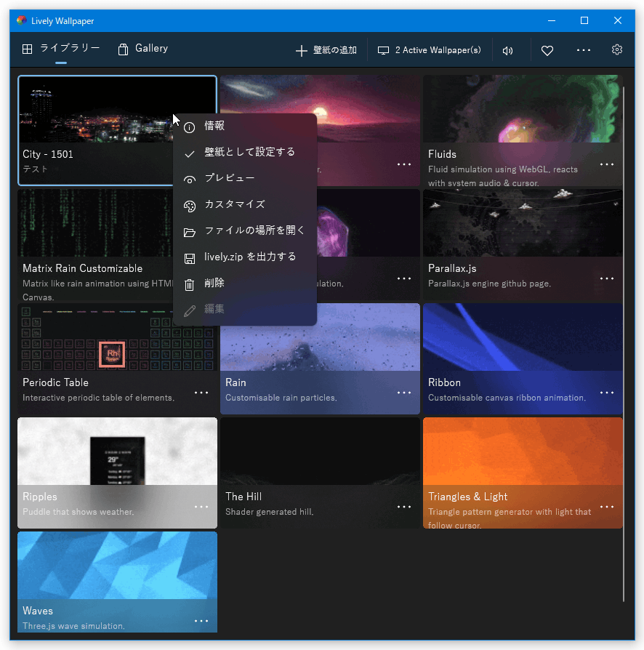Open more options for Rain wallpaper
Image resolution: width=644 pixels, height=650 pixels.
404,392
